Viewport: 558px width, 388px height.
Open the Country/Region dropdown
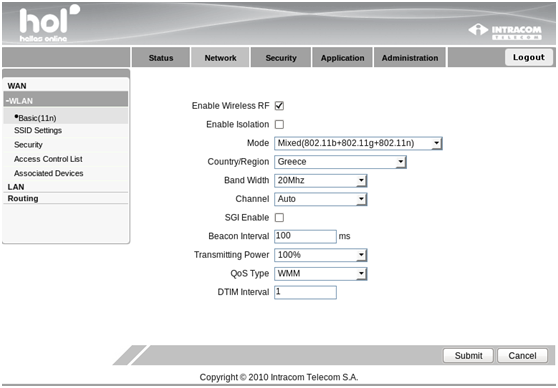pyautogui.click(x=340, y=162)
